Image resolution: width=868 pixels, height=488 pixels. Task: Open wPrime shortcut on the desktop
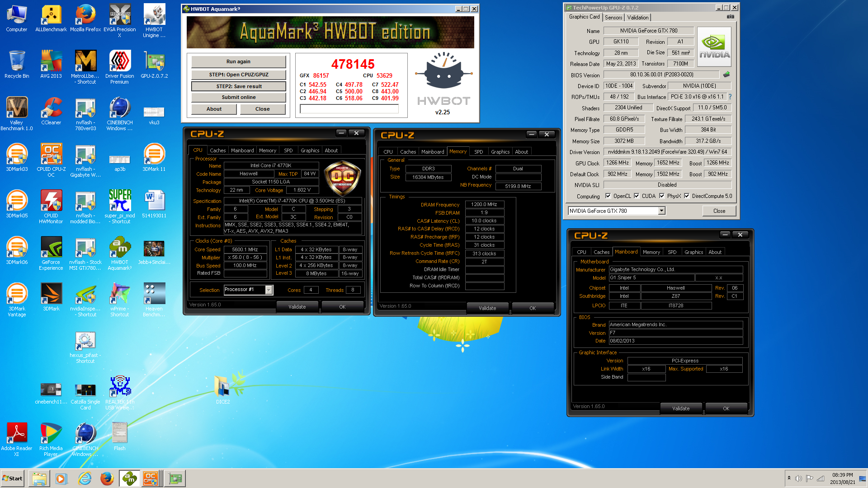click(120, 300)
